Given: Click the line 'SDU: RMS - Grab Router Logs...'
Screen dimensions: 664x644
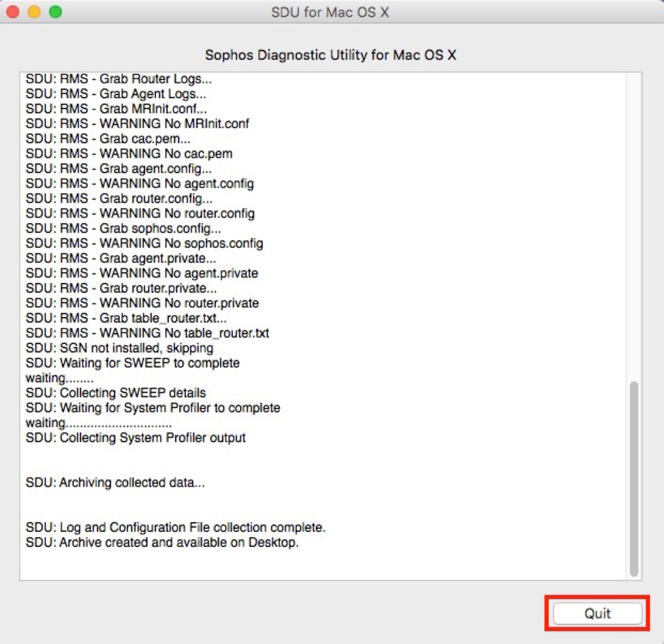Looking at the screenshot, I should (x=118, y=79).
